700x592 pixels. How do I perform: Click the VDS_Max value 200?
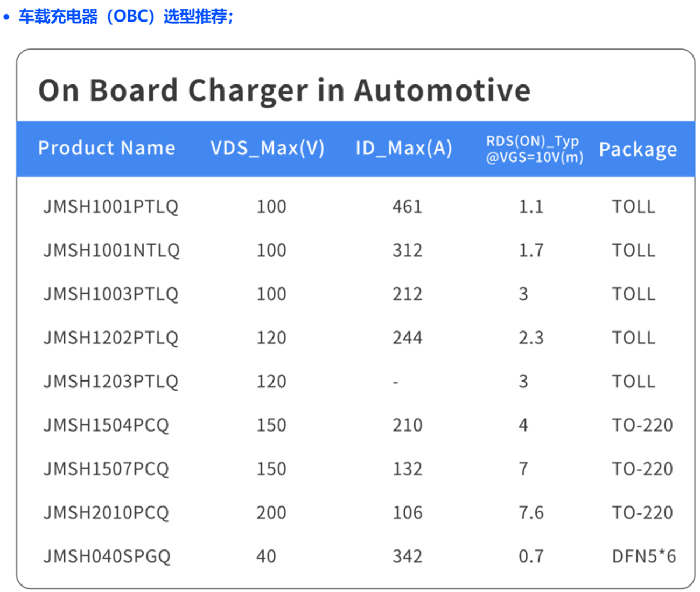(x=271, y=512)
